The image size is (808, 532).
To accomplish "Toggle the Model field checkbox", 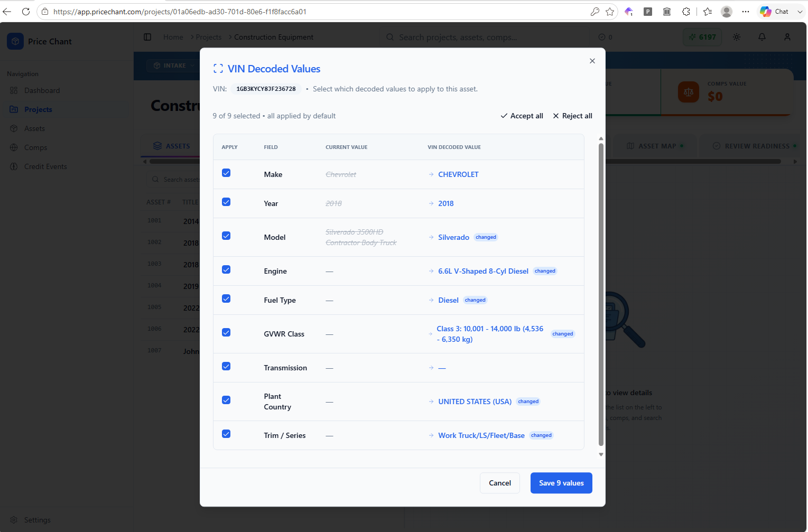I will tap(226, 236).
